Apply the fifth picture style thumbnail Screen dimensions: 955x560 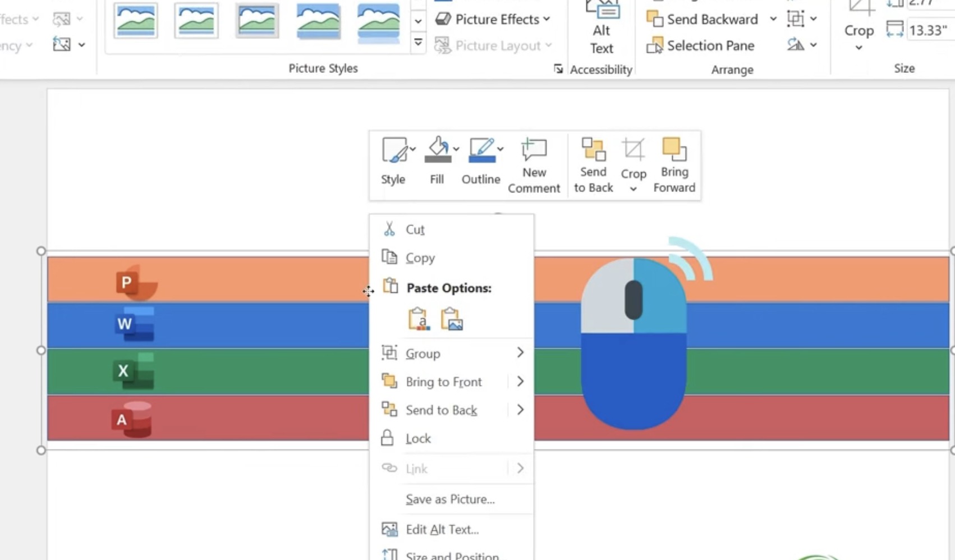tap(379, 22)
